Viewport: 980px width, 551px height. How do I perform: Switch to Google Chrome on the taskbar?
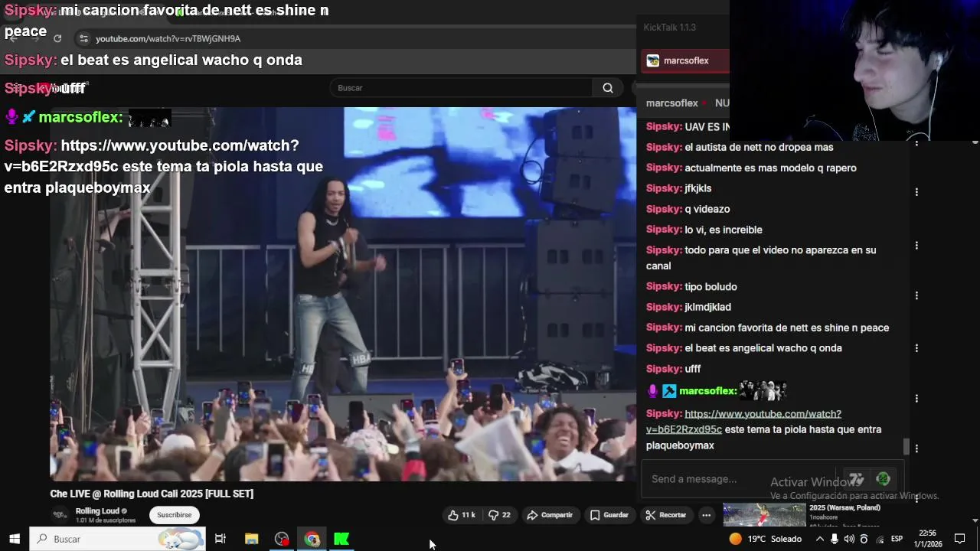312,539
